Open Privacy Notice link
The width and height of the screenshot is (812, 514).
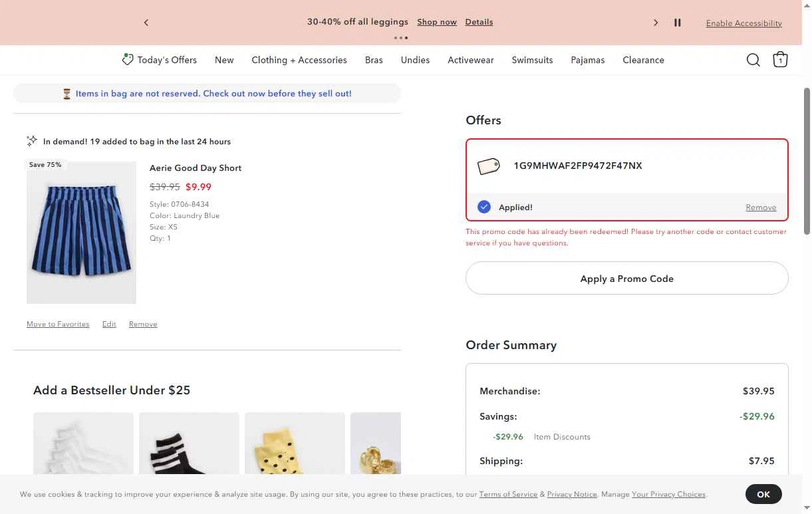(572, 495)
